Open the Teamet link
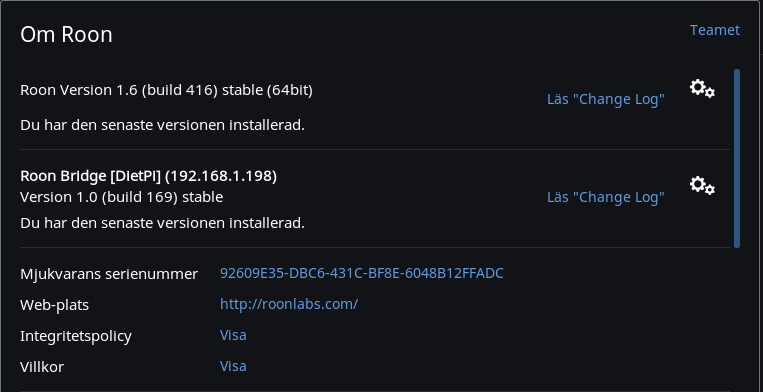The image size is (763, 392). (715, 30)
